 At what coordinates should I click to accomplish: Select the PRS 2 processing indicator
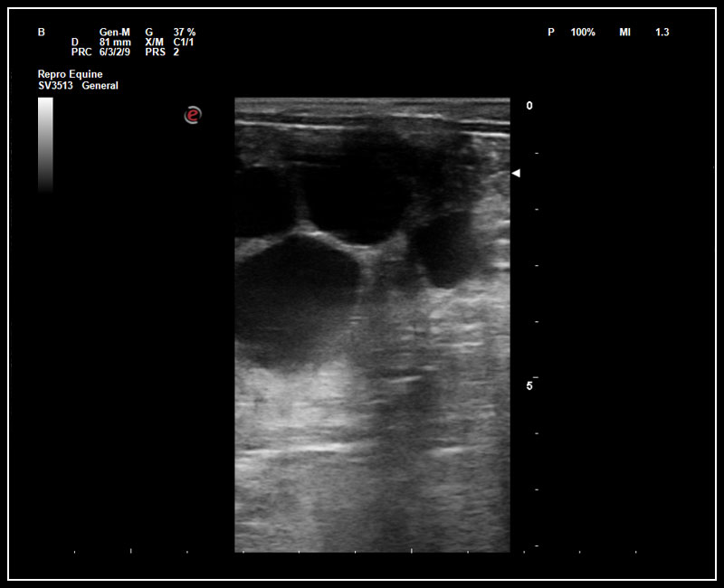coord(161,52)
